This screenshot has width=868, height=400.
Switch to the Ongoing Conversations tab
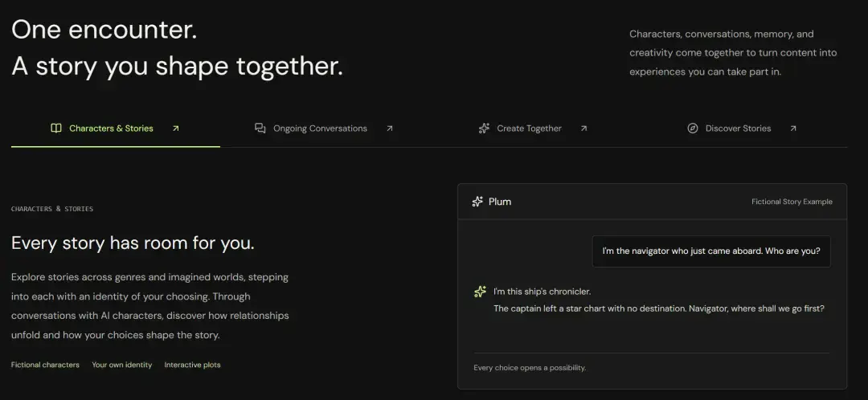325,129
